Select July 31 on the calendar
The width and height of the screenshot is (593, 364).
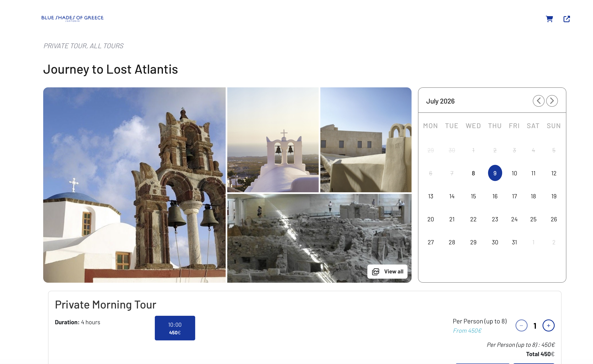514,242
